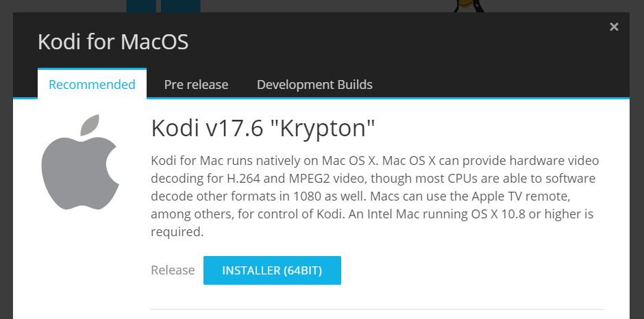
Task: Click the leaf of the Apple logo
Action: pos(90,125)
